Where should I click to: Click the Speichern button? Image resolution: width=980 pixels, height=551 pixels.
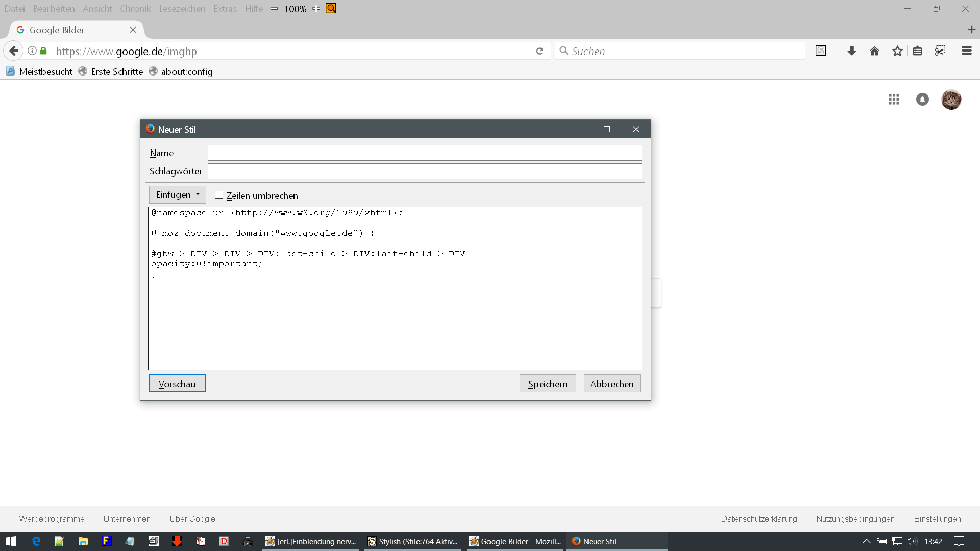tap(547, 384)
